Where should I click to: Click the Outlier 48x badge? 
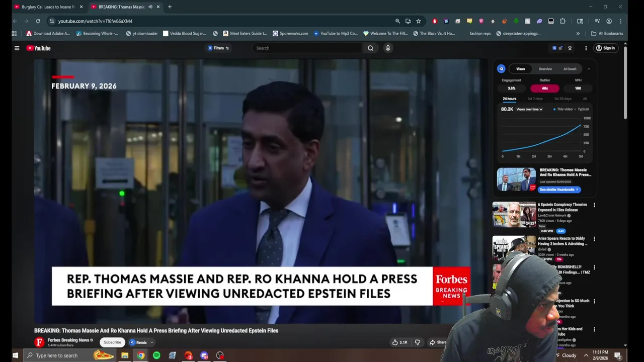pos(545,88)
